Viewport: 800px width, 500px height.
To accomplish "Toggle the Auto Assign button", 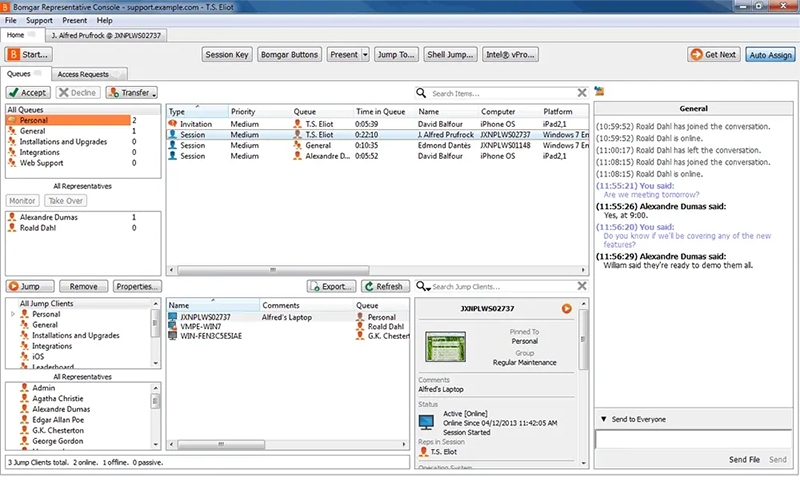I will click(769, 54).
